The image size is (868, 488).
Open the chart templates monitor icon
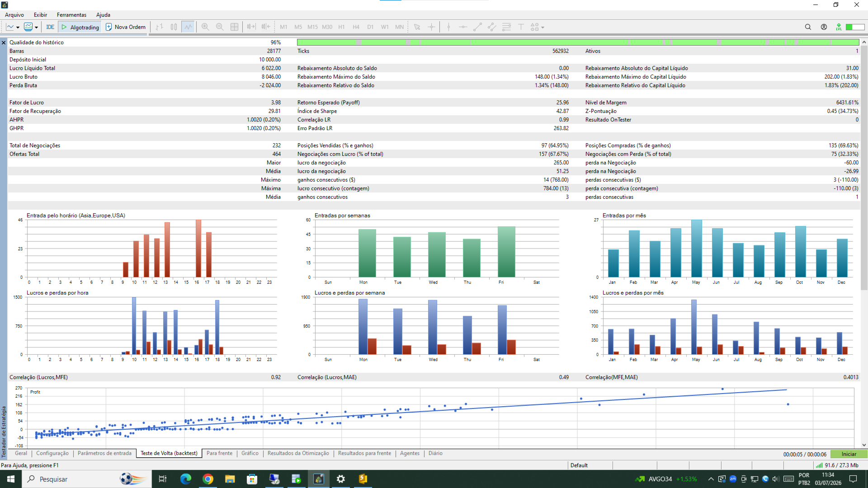[28, 27]
